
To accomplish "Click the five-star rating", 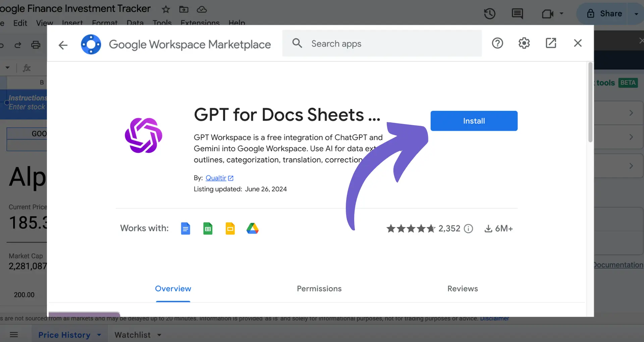I will (411, 229).
